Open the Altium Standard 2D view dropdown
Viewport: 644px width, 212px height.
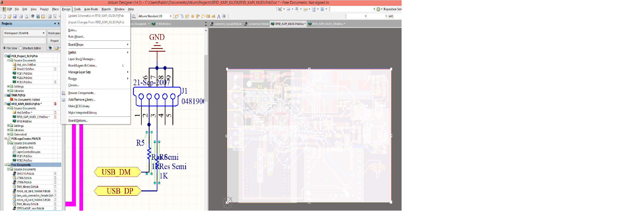pos(171,16)
